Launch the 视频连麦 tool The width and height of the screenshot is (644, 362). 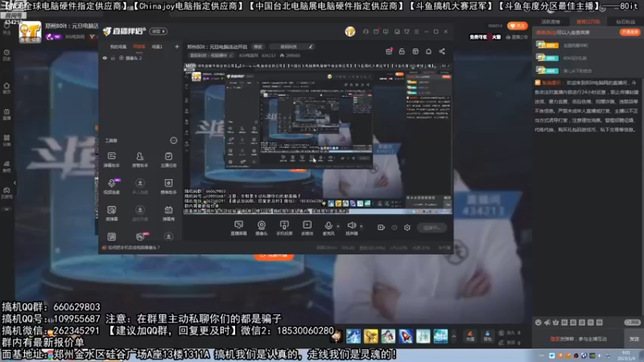point(111,186)
